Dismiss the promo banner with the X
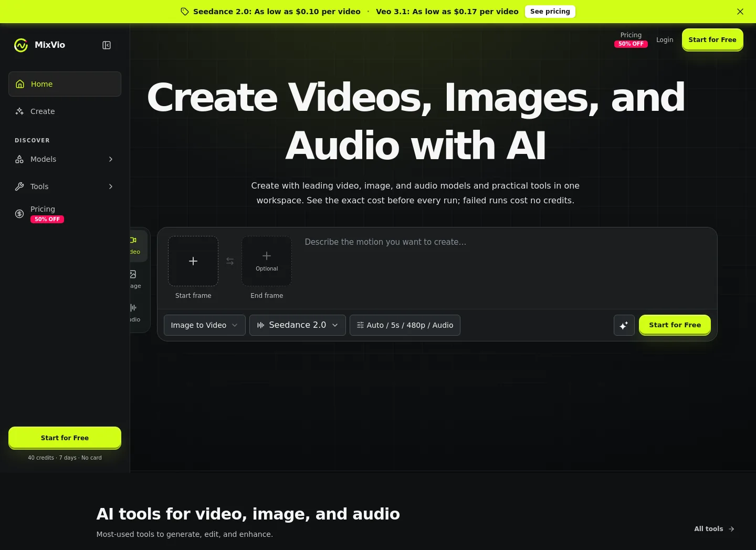Viewport: 756px width, 550px height. click(740, 12)
